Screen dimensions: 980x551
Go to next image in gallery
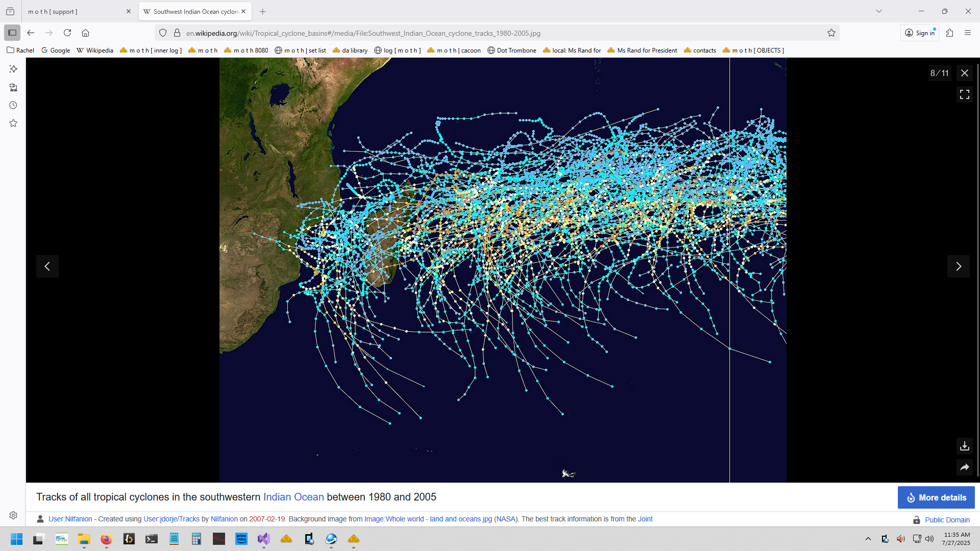(958, 266)
